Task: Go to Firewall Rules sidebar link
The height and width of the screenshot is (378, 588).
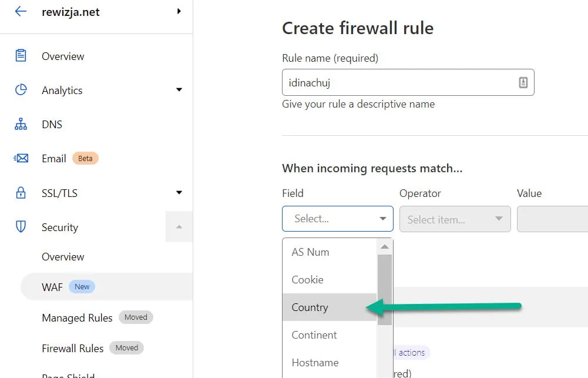Action: (72, 349)
